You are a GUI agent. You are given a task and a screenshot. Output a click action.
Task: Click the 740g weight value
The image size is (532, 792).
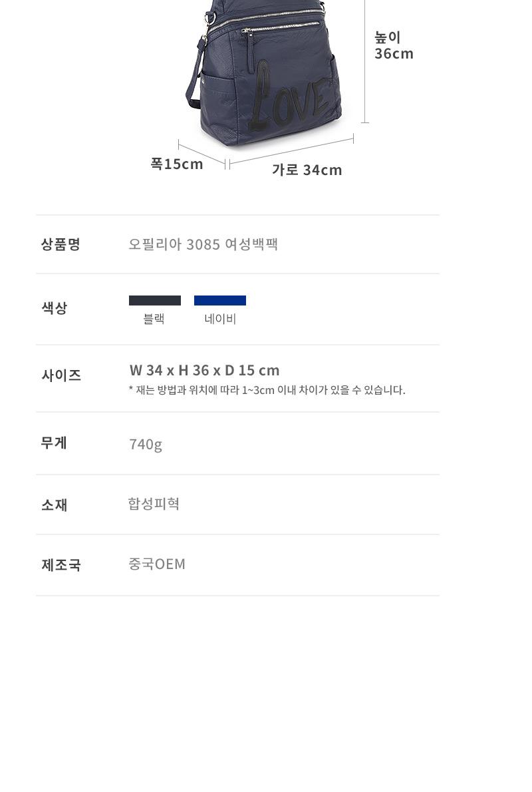point(146,444)
